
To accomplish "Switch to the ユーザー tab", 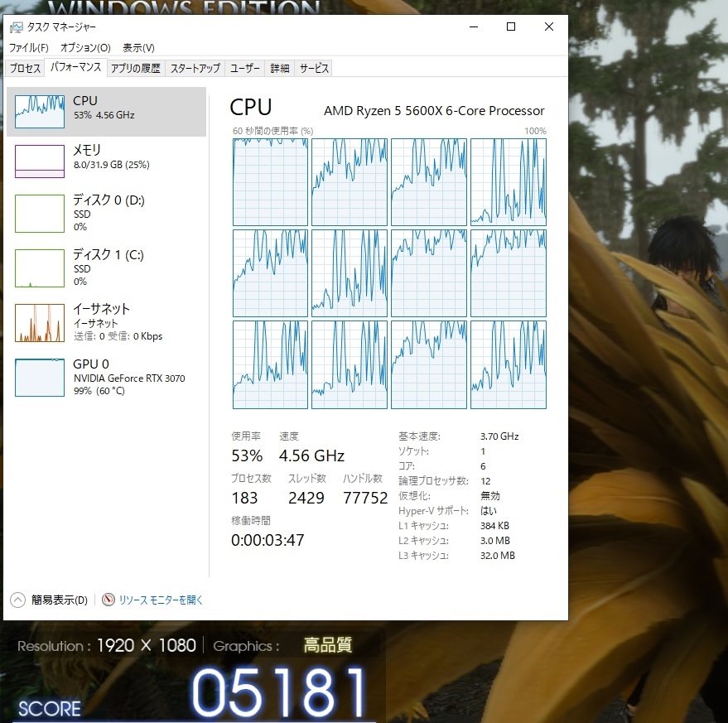I will (x=244, y=68).
